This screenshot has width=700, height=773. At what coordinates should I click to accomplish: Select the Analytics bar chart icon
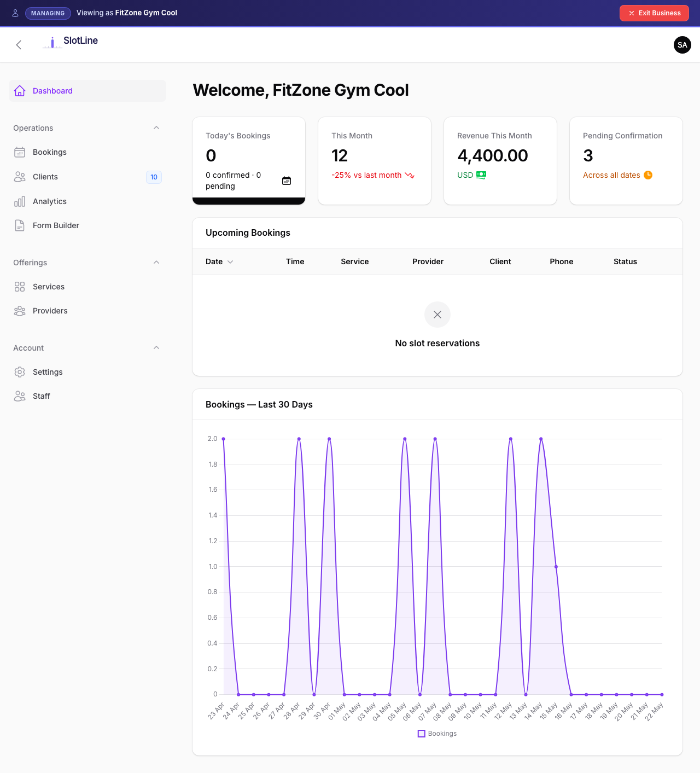(20, 201)
